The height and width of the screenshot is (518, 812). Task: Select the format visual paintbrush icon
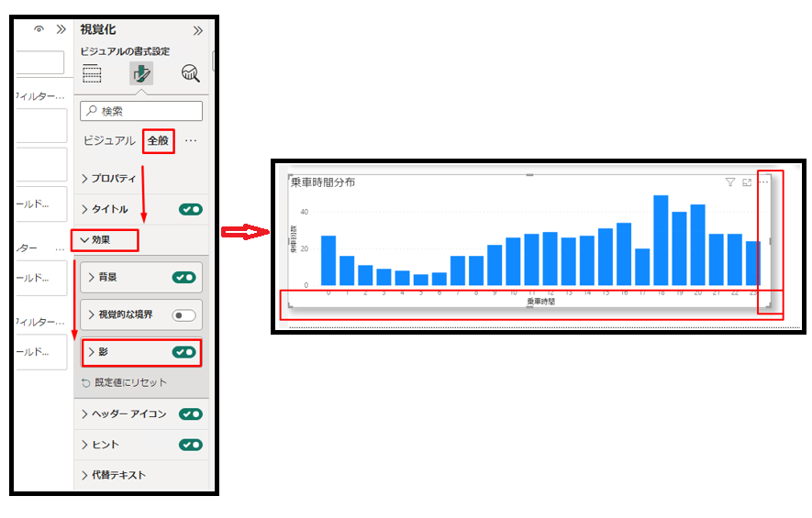click(141, 73)
